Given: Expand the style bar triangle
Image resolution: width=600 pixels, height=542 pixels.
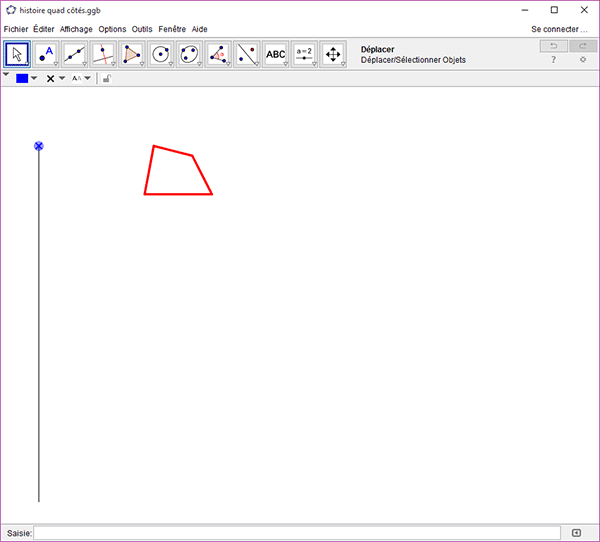Looking at the screenshot, I should (6, 75).
